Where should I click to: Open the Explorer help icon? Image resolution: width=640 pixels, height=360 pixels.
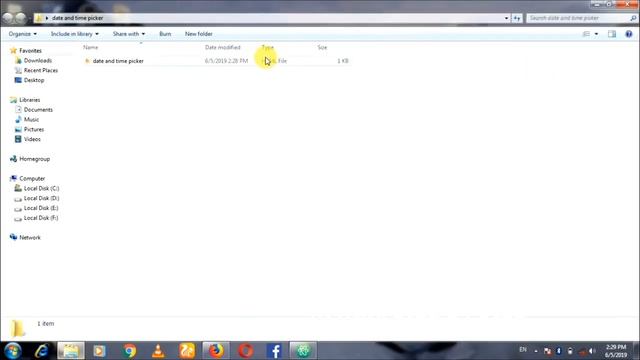[x=629, y=34]
